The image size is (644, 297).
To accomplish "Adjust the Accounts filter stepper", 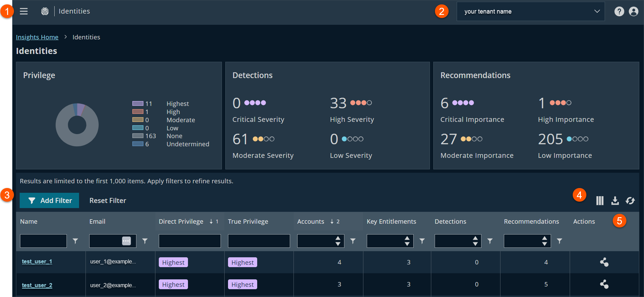I will pyautogui.click(x=338, y=241).
